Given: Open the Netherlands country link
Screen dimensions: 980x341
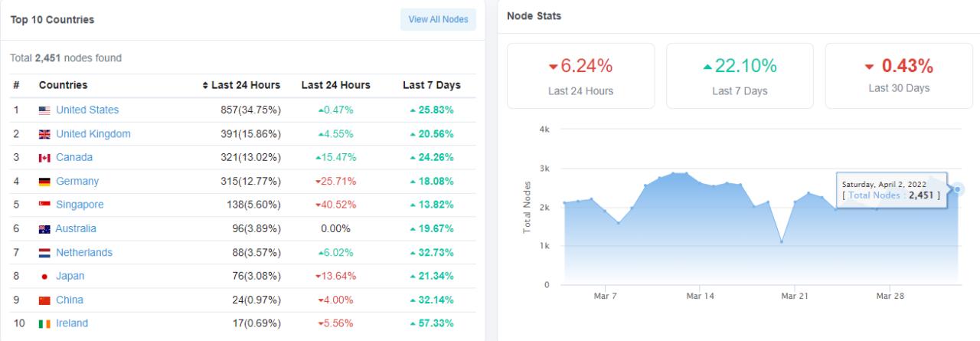Looking at the screenshot, I should [x=84, y=253].
